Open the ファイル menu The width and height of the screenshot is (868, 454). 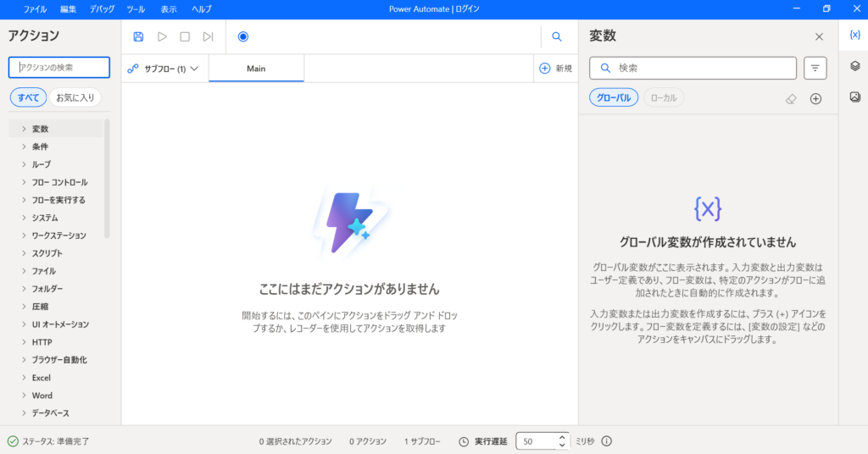coord(35,9)
